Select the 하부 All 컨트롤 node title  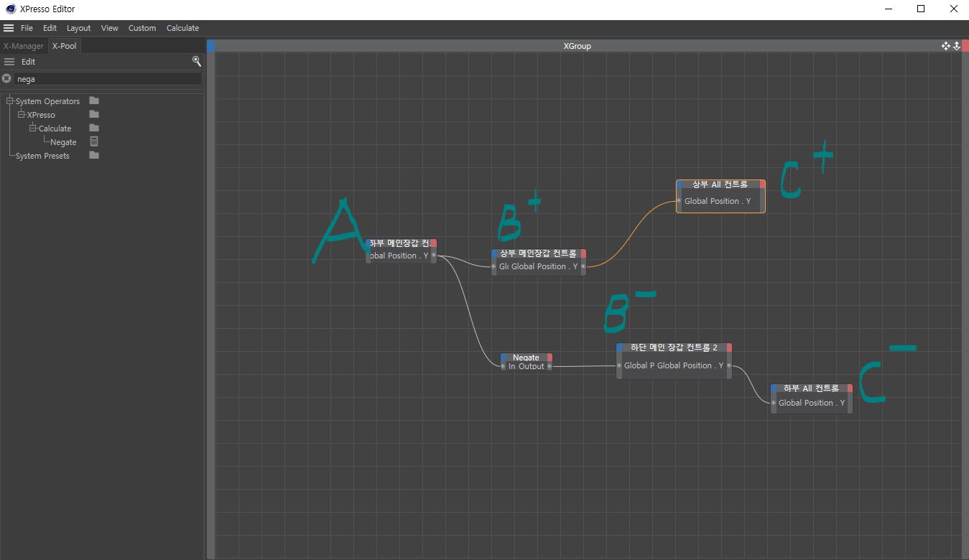811,388
